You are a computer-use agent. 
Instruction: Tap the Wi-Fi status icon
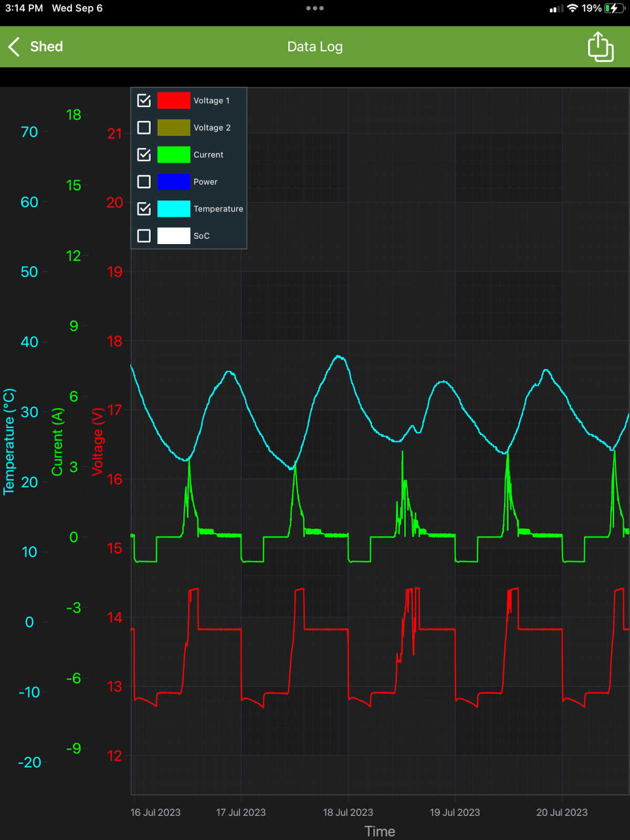pyautogui.click(x=572, y=8)
